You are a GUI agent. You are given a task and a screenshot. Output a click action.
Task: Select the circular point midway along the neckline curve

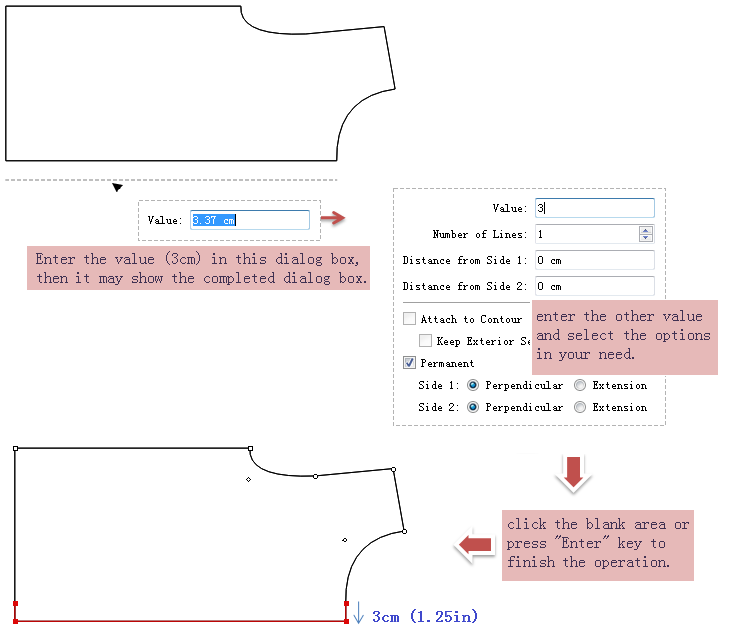coord(315,476)
